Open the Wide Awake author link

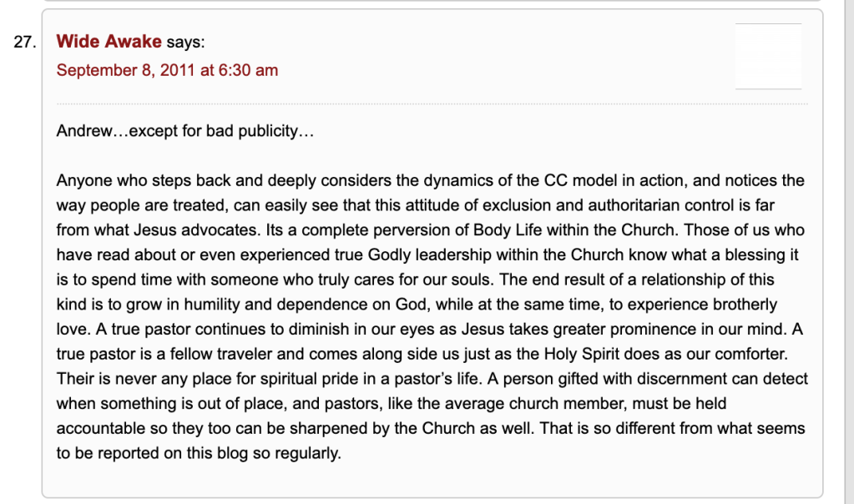pyautogui.click(x=109, y=42)
